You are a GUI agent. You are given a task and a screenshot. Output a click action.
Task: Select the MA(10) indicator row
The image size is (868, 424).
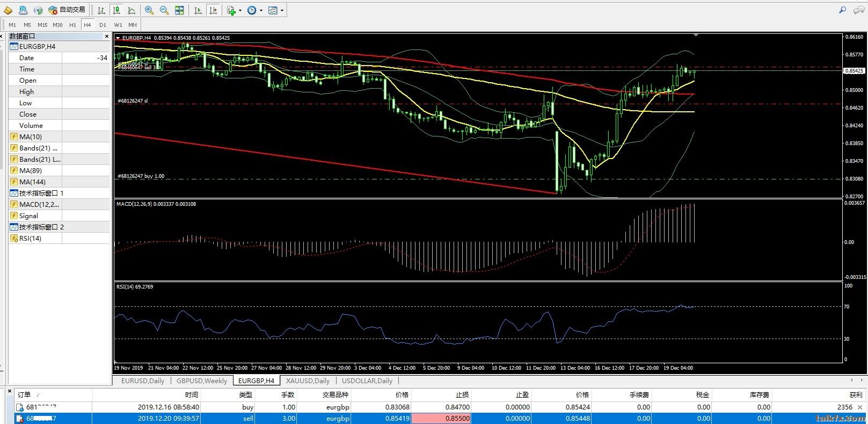pyautogui.click(x=59, y=136)
